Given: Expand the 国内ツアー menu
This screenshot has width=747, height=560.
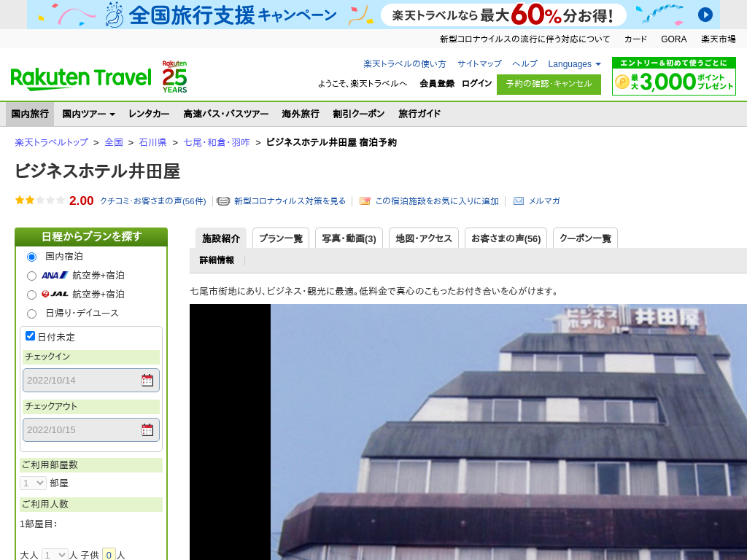Looking at the screenshot, I should coord(88,114).
